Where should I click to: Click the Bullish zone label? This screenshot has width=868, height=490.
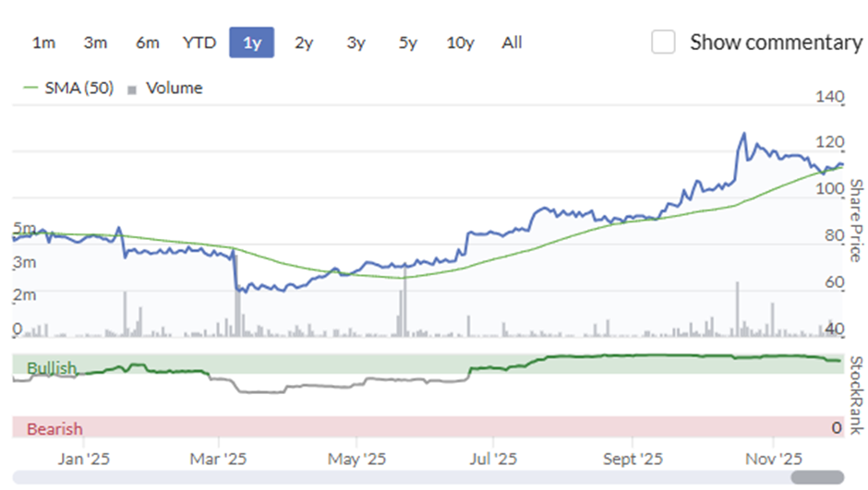click(x=52, y=368)
